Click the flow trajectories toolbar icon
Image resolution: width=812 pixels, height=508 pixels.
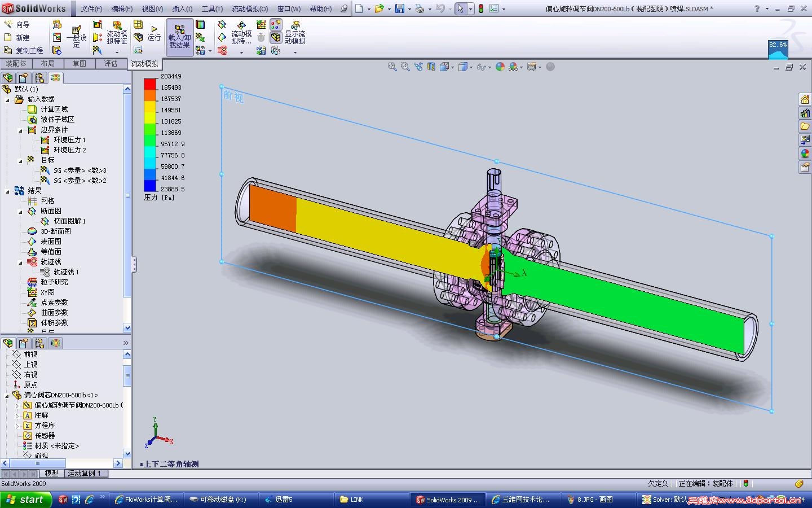click(x=222, y=50)
